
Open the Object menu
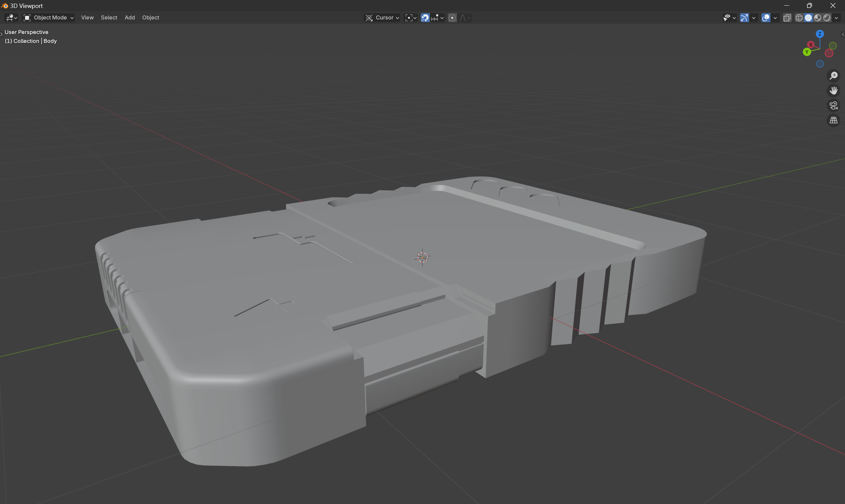(x=151, y=18)
